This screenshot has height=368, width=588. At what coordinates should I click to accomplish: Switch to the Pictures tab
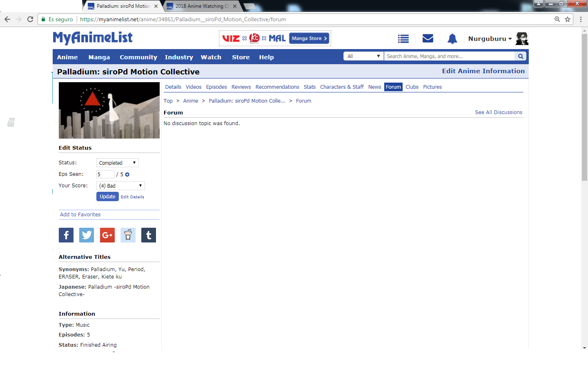(x=432, y=87)
